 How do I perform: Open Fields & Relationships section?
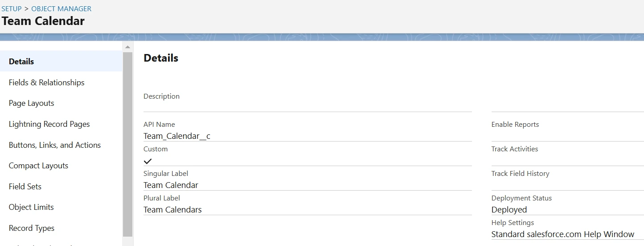[x=46, y=83]
